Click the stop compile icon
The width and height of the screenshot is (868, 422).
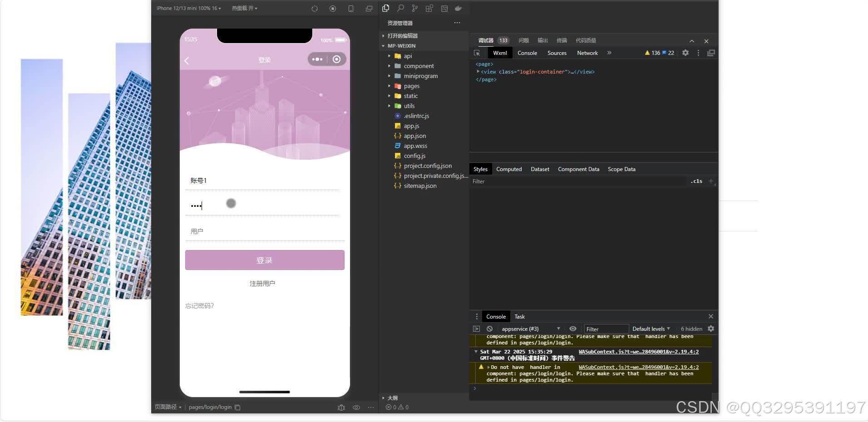pyautogui.click(x=333, y=8)
